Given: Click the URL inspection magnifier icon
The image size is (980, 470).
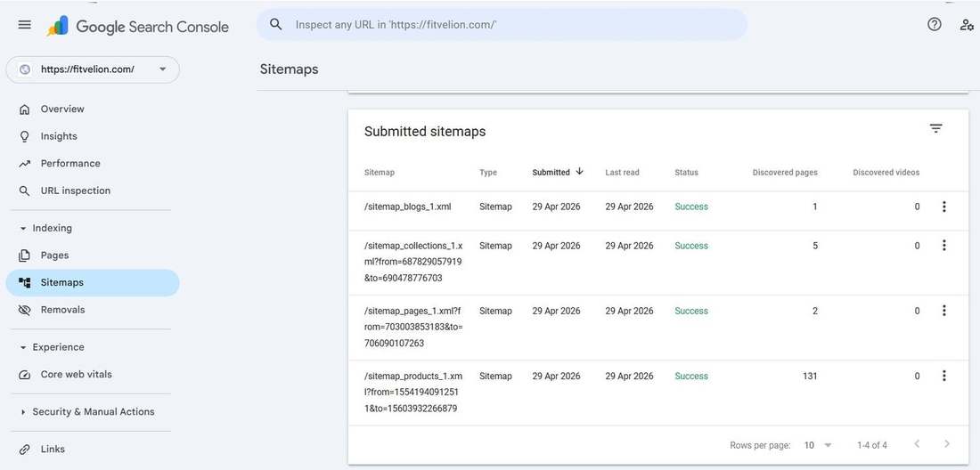Looking at the screenshot, I should tap(24, 191).
